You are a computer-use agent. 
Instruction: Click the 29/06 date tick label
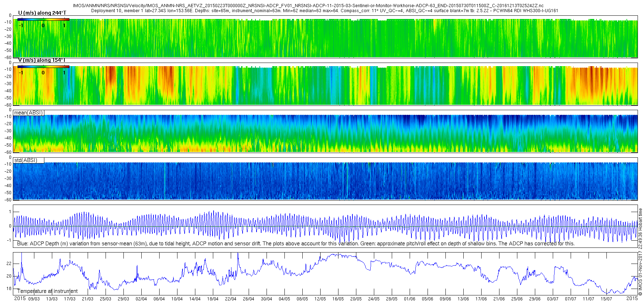click(535, 299)
